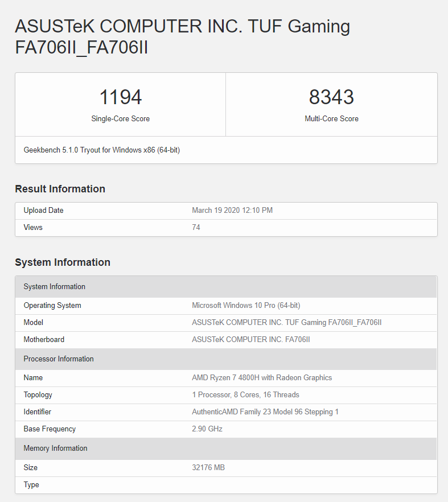The height and width of the screenshot is (502, 448).
Task: Click Microsoft Windows 10 Pro (64-bit) value
Action: coord(246,306)
